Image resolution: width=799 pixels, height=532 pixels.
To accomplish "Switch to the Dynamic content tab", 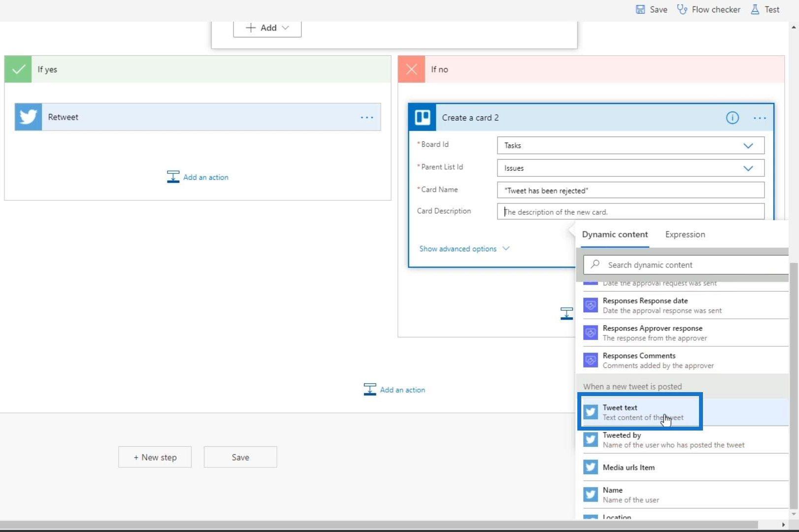I will tap(615, 234).
